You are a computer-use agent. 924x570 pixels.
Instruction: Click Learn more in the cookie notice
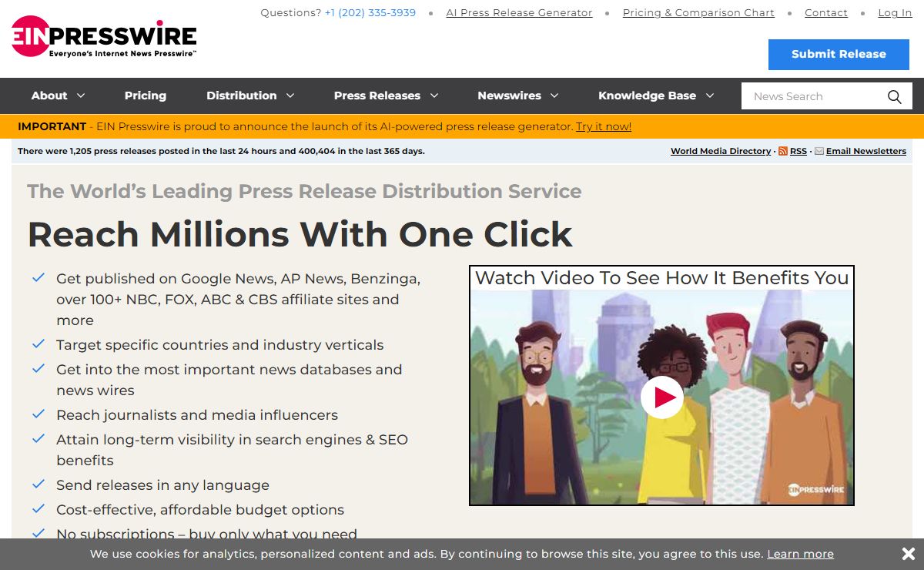coord(800,554)
